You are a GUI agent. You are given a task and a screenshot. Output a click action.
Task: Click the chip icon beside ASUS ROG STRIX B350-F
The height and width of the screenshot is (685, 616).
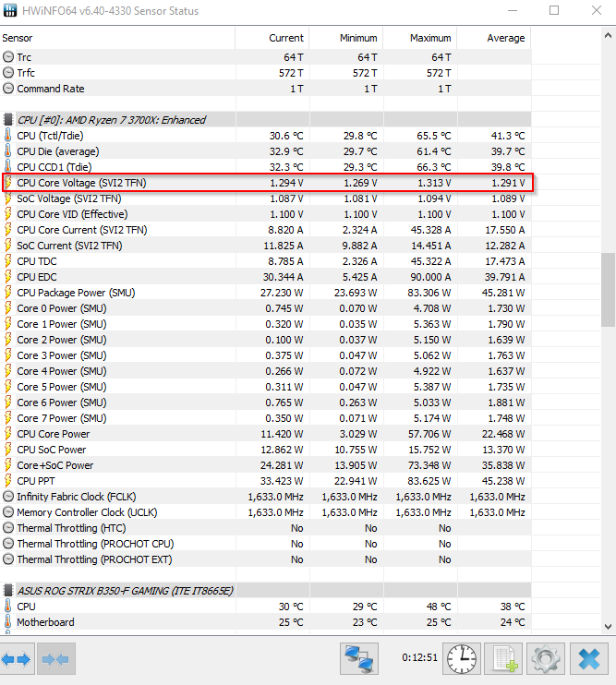coord(8,591)
